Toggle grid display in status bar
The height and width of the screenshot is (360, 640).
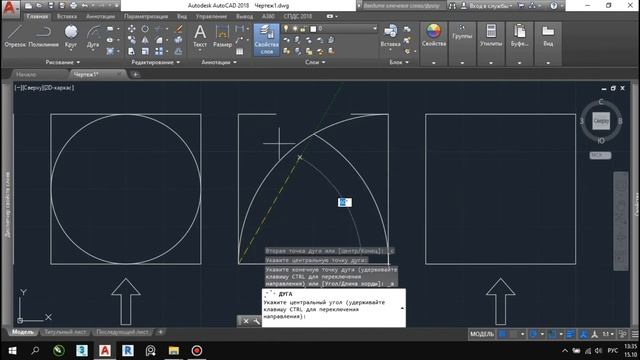[502, 334]
